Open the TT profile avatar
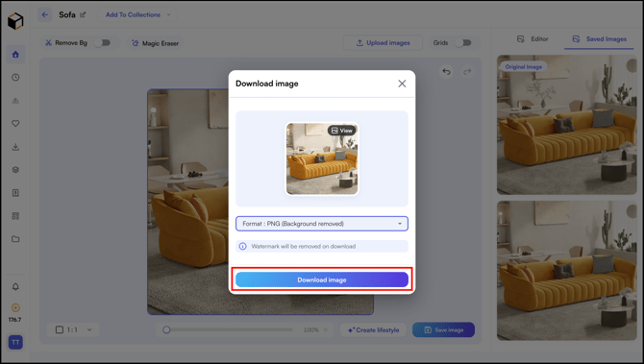The height and width of the screenshot is (364, 644). 15,342
